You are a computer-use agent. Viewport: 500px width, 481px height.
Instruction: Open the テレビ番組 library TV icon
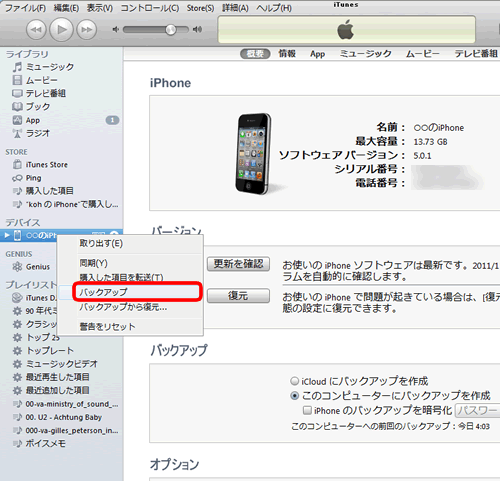click(x=17, y=93)
